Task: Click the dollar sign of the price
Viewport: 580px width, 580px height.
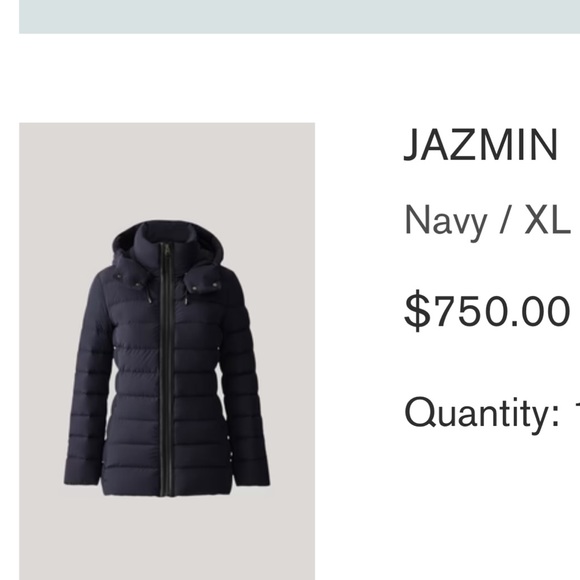Action: click(418, 310)
